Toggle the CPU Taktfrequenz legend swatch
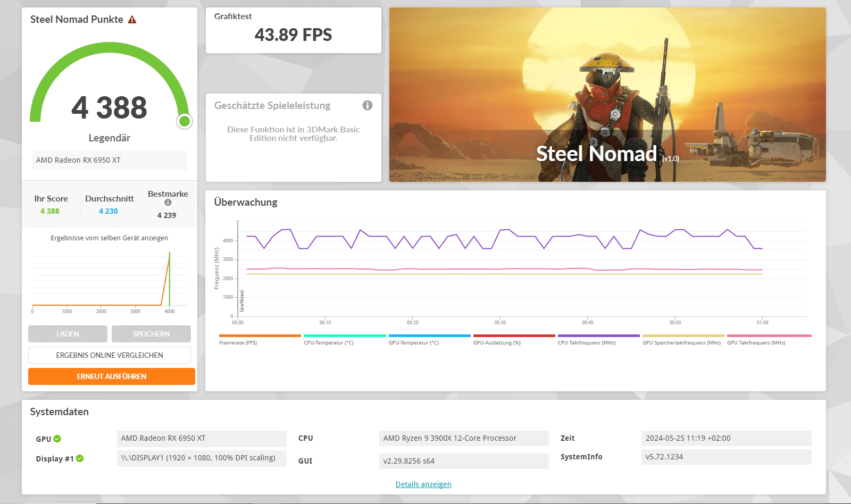Viewport: 851px width, 504px height. [x=599, y=336]
